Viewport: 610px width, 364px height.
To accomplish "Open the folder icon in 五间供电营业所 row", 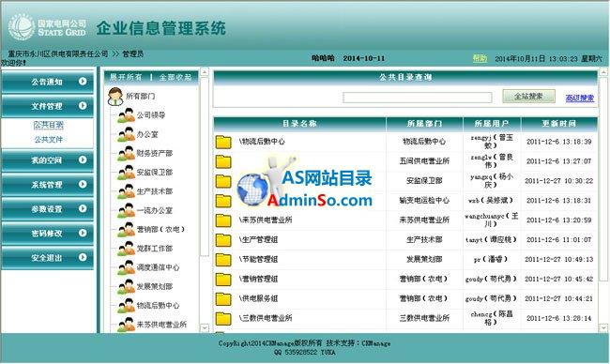I will 223,161.
